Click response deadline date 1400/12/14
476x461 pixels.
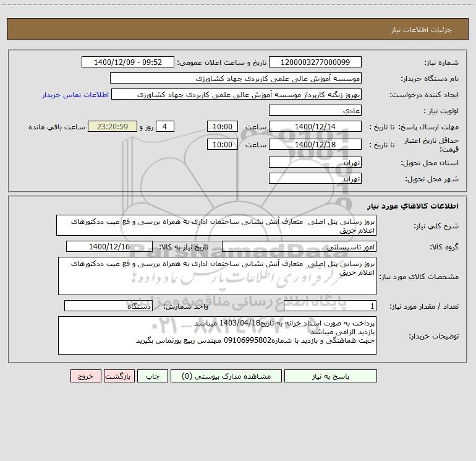pyautogui.click(x=315, y=126)
